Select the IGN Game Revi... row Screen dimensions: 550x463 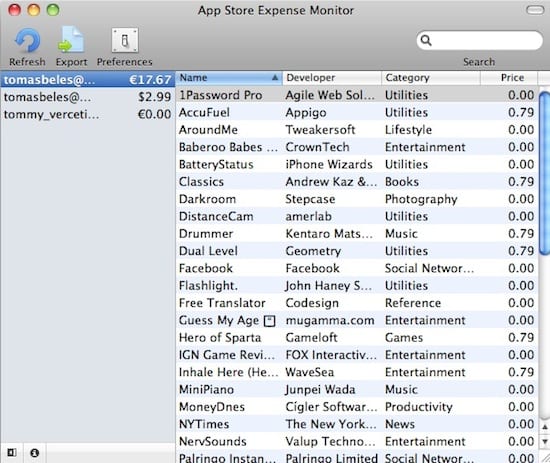tap(357, 355)
